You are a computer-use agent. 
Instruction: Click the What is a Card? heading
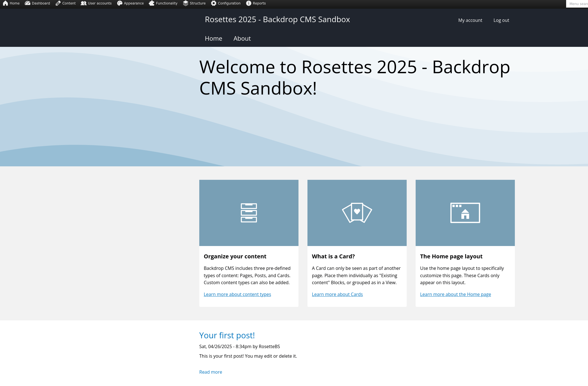click(x=334, y=256)
